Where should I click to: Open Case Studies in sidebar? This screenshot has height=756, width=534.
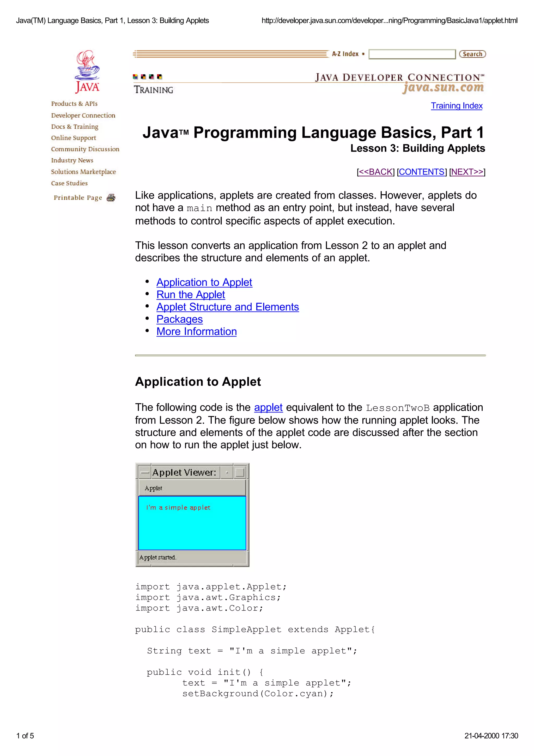coord(69,183)
